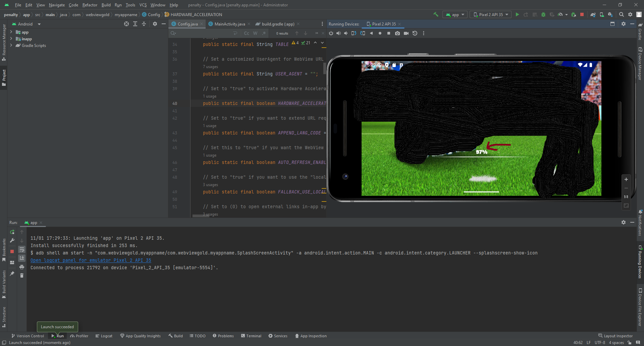Collapse all nodes in the Project panel
The image size is (644, 346).
point(144,24)
